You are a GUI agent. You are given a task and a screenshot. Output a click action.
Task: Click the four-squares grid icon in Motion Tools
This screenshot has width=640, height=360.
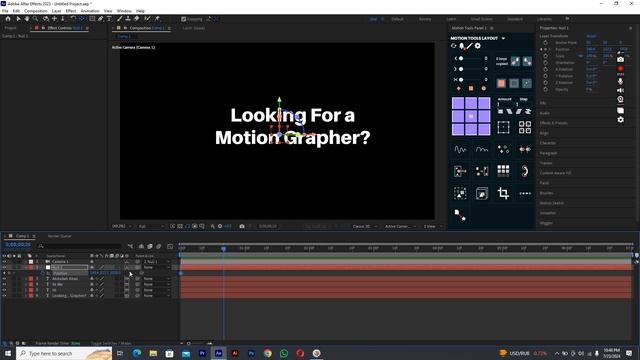click(525, 127)
